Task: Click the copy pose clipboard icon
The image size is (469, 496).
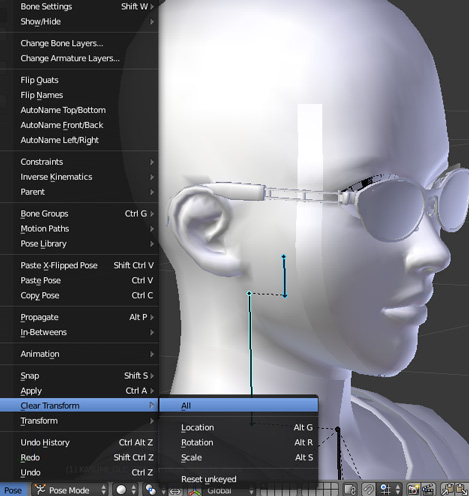Action: (x=447, y=490)
